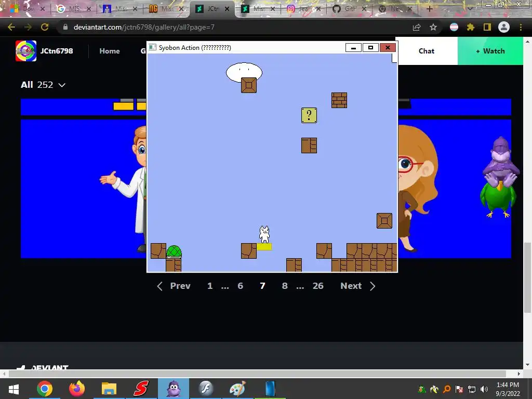The height and width of the screenshot is (399, 532).
Task: Open the Chrome profile avatar
Action: (x=504, y=27)
